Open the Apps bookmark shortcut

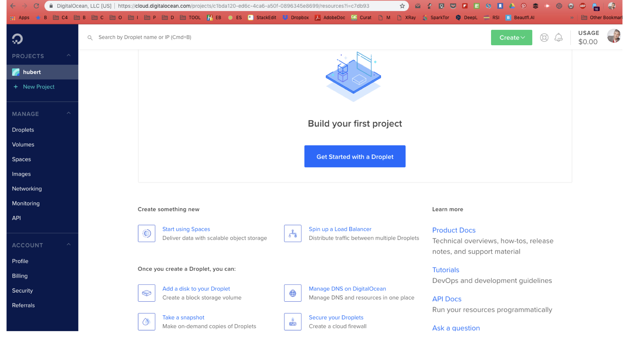coord(20,17)
